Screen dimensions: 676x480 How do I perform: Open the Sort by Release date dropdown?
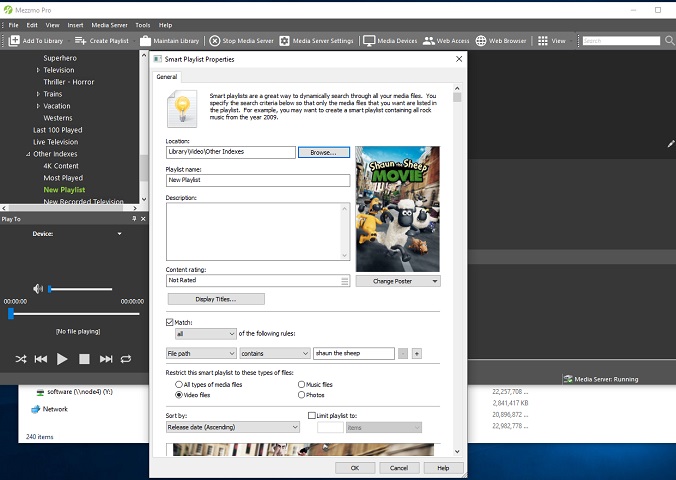pos(233,427)
